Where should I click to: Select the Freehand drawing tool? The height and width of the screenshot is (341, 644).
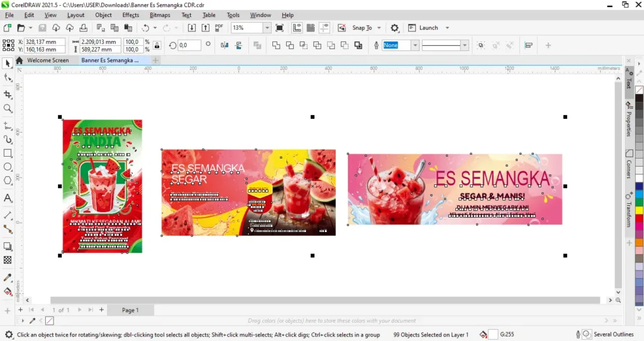pos(8,126)
